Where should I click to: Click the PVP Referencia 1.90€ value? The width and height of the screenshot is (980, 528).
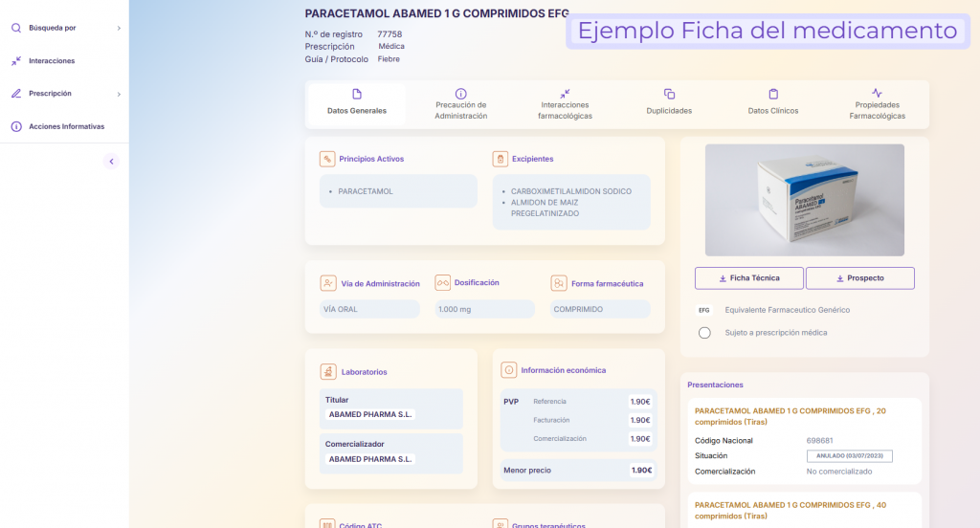pyautogui.click(x=640, y=402)
